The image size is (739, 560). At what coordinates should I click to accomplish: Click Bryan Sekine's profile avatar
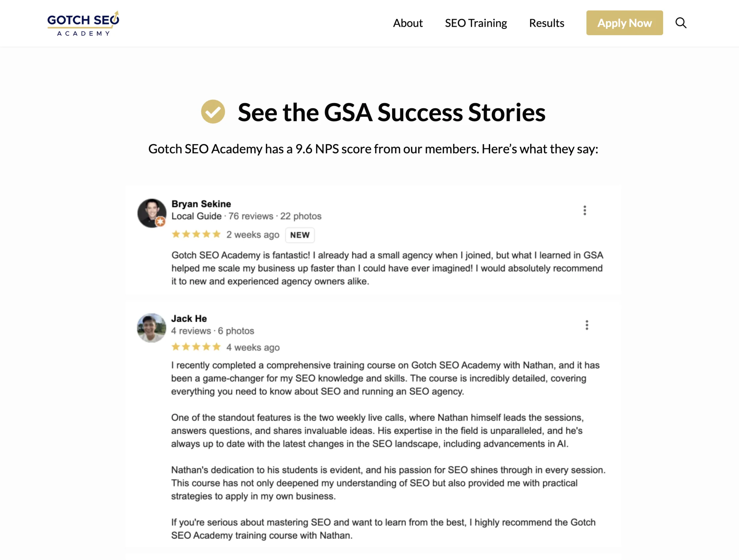click(151, 213)
